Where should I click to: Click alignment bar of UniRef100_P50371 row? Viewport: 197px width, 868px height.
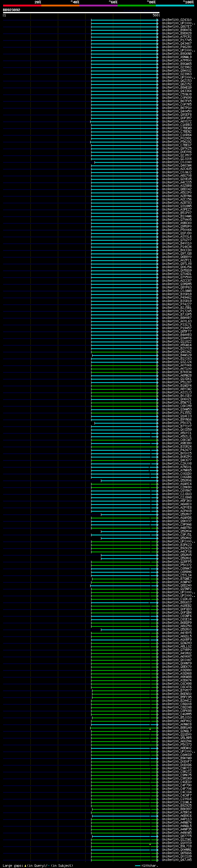click(126, 423)
